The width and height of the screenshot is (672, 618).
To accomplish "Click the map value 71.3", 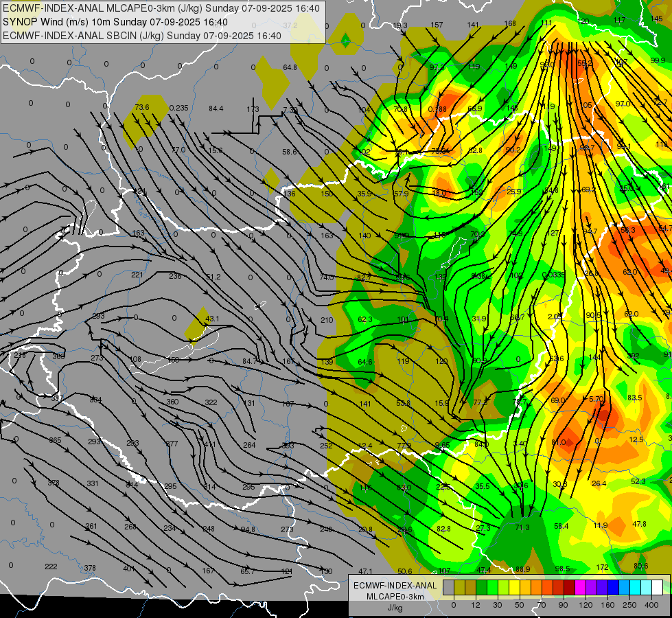I will [522, 527].
